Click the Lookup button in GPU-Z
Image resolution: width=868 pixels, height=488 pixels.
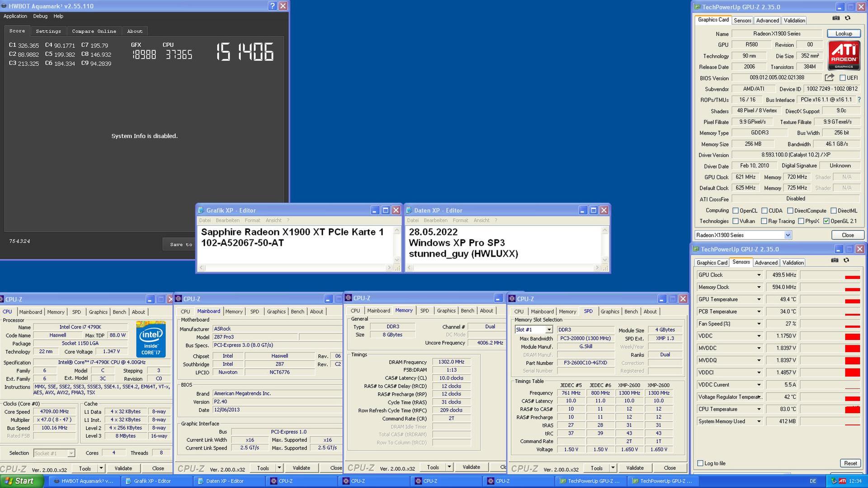coord(844,33)
